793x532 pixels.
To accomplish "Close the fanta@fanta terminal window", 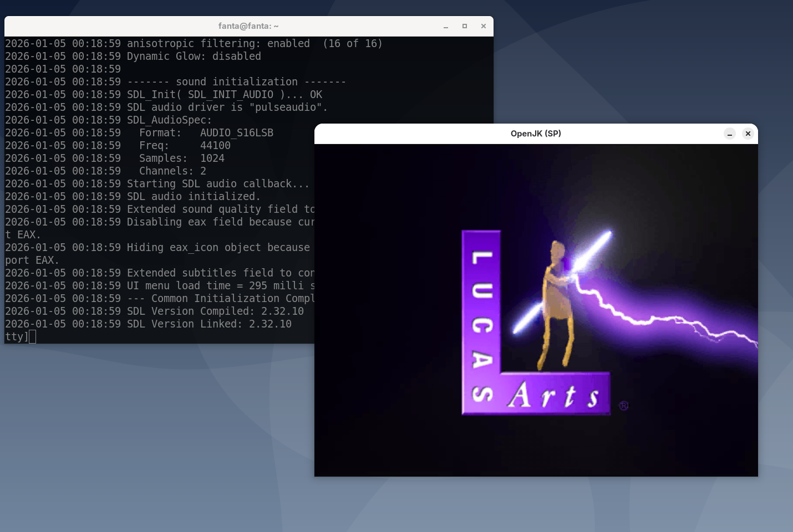I will click(x=483, y=26).
